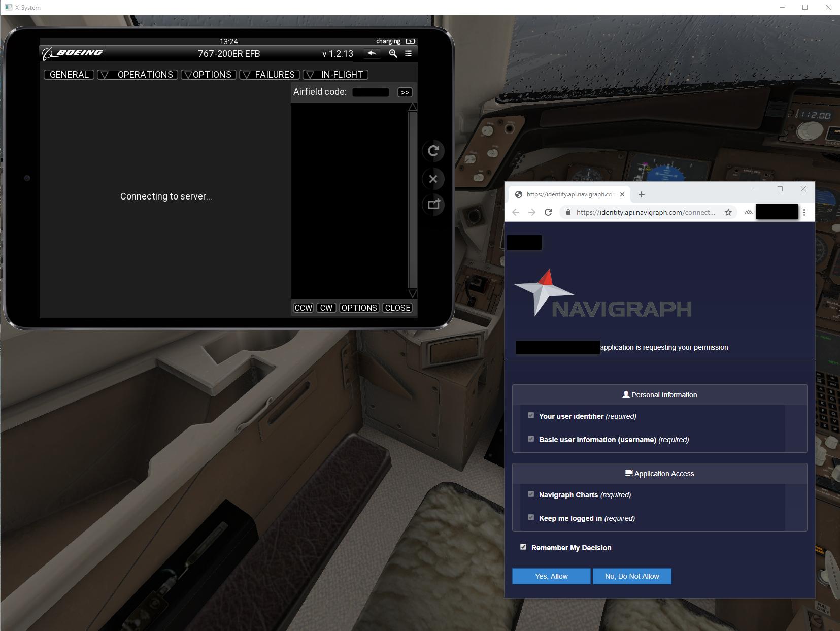Click the chart list vertical scrollbar track
The image size is (840, 631).
click(413, 201)
